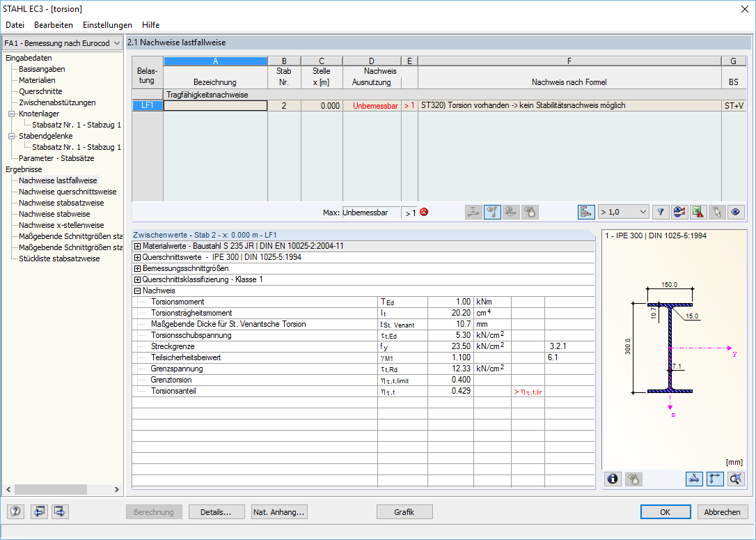
Task: Click the pick-member cursor icon
Action: coord(717,212)
